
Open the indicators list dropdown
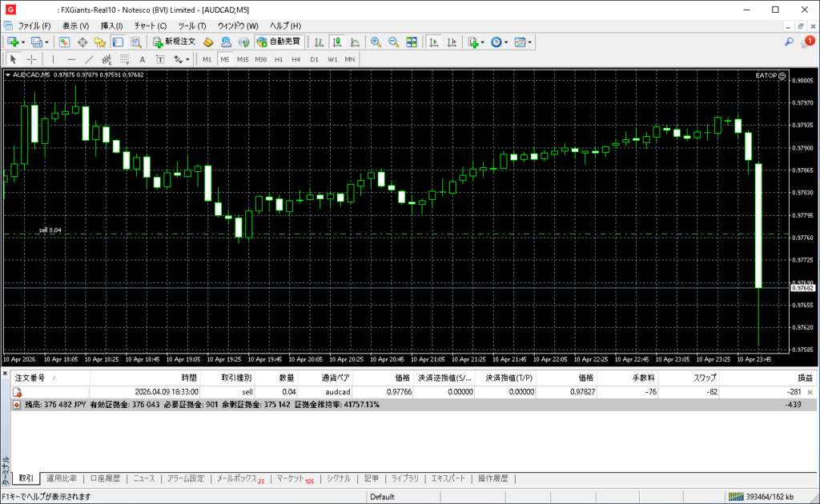pos(483,42)
